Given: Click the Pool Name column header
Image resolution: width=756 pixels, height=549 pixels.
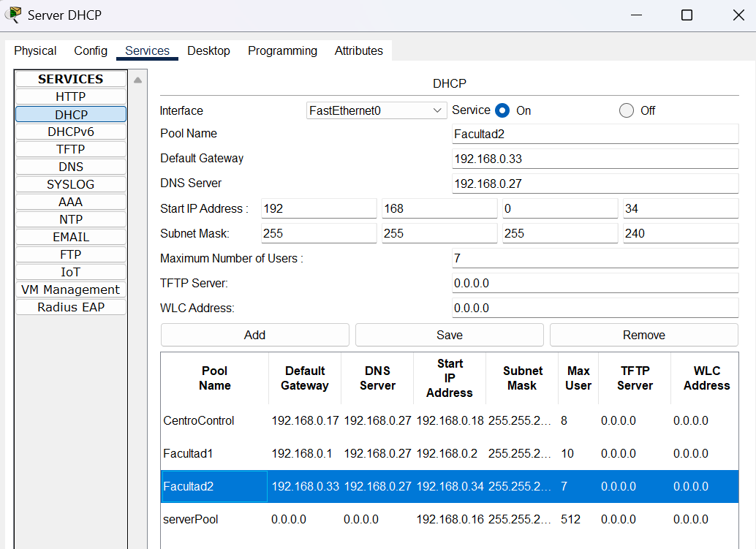Looking at the screenshot, I should click(x=214, y=379).
